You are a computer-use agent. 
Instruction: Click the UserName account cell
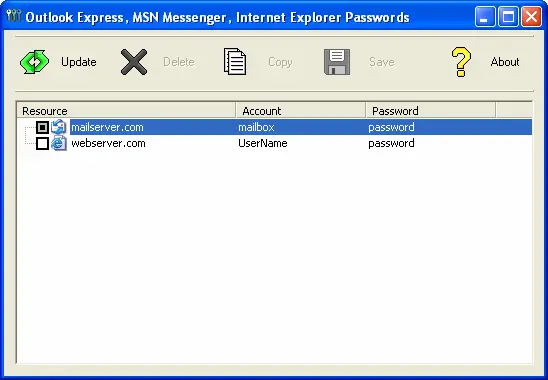(x=263, y=143)
